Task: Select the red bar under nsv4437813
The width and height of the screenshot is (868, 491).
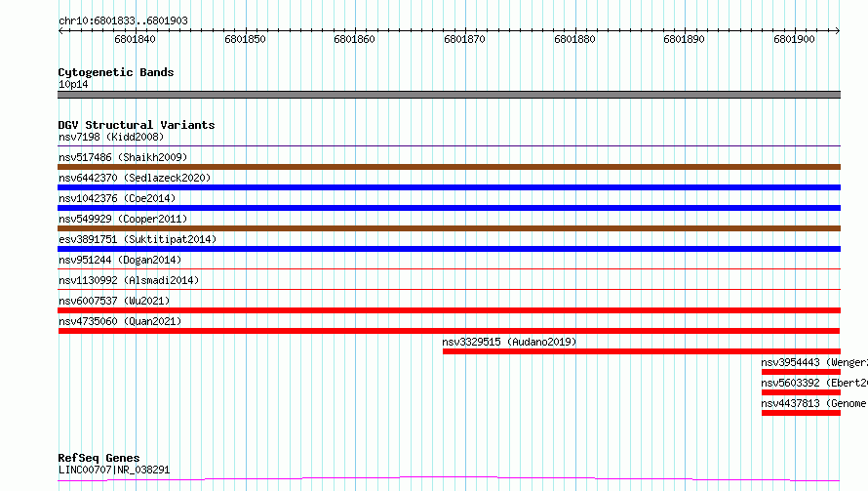Action: point(801,413)
